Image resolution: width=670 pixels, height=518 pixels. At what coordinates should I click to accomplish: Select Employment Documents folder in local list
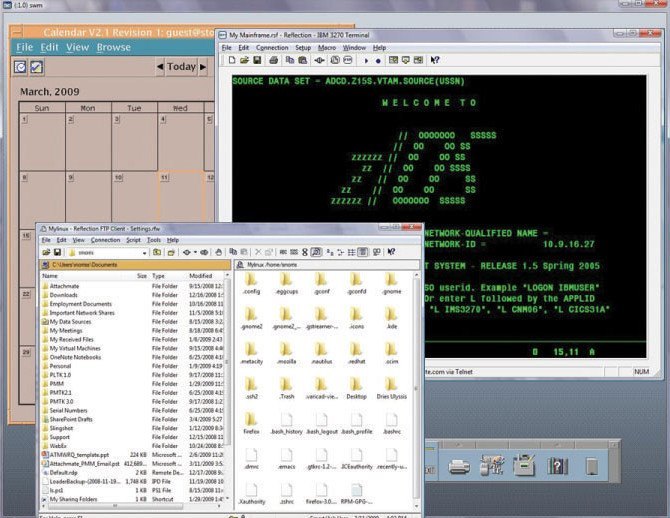[80, 304]
